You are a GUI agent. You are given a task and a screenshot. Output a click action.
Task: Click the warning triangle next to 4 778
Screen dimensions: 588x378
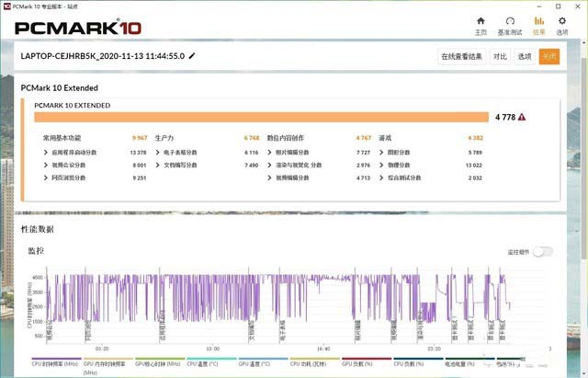(x=522, y=117)
